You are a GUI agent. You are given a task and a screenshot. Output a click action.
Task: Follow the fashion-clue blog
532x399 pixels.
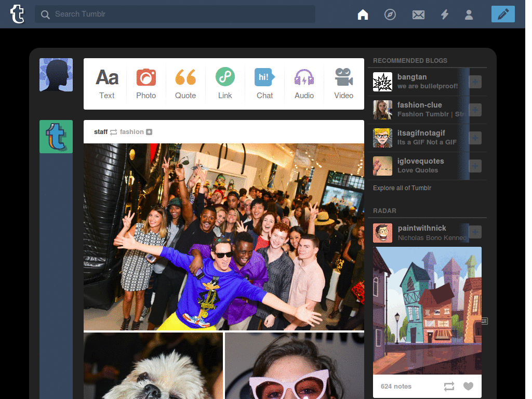coord(475,110)
